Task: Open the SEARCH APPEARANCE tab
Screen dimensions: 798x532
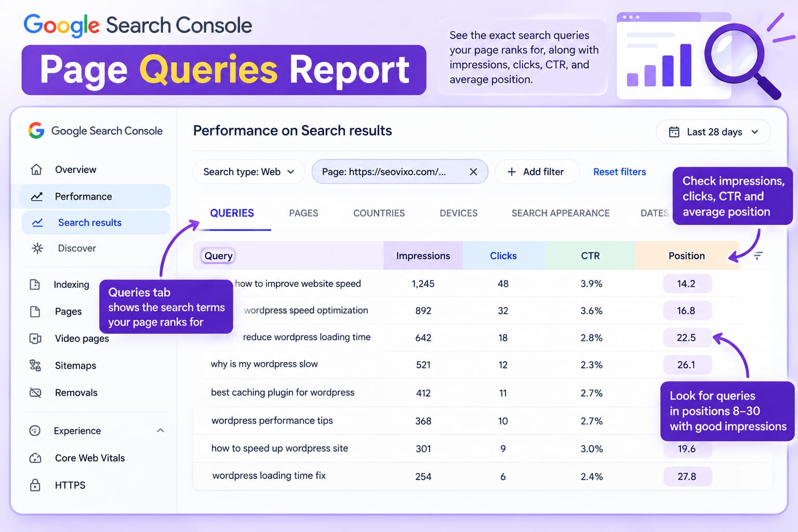Action: click(561, 213)
